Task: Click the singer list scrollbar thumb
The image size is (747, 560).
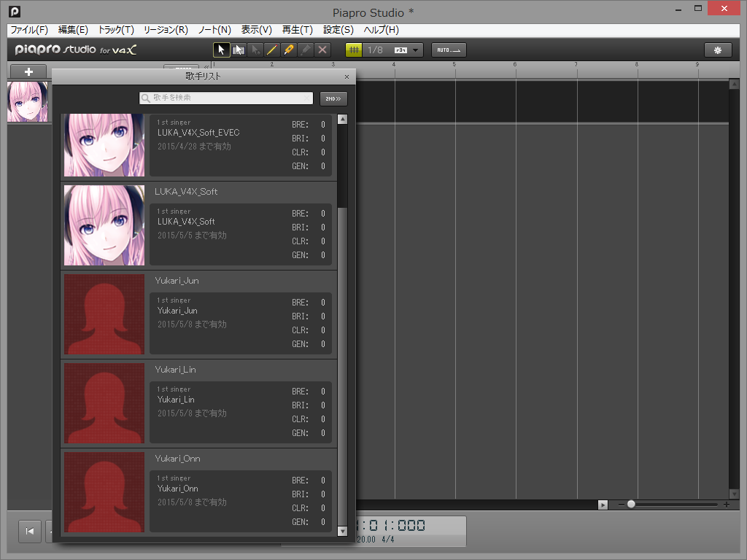Action: tap(343, 367)
